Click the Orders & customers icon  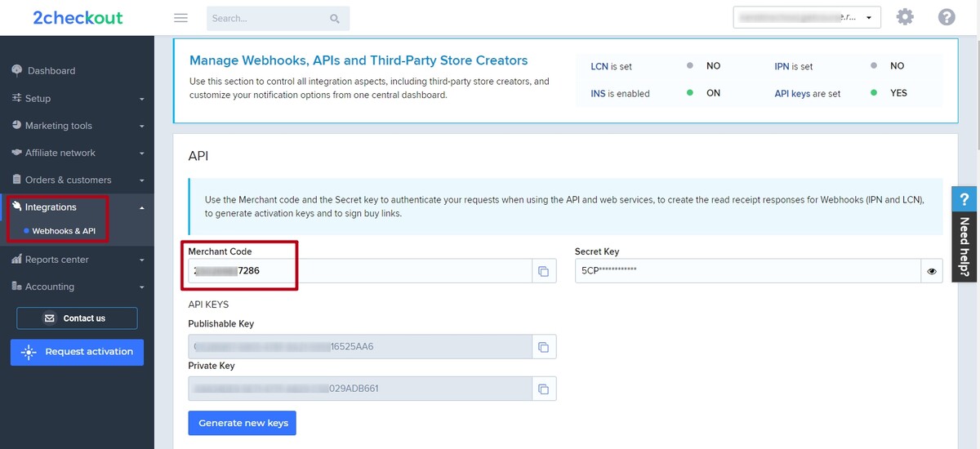(x=17, y=180)
